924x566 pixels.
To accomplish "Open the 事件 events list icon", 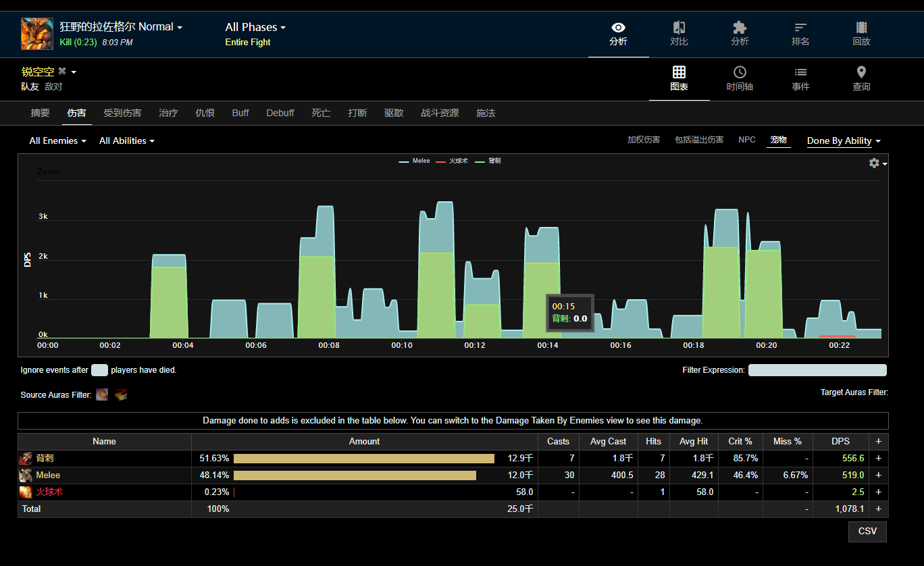I will coord(800,72).
